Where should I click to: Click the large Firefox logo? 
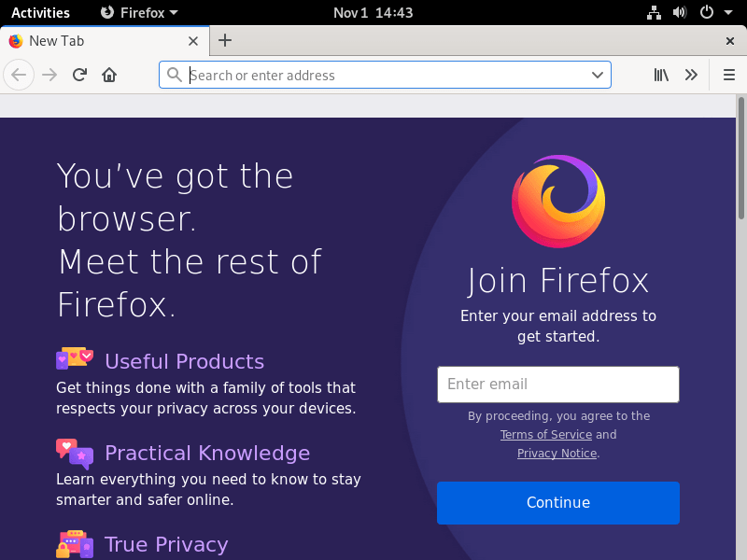coord(558,201)
